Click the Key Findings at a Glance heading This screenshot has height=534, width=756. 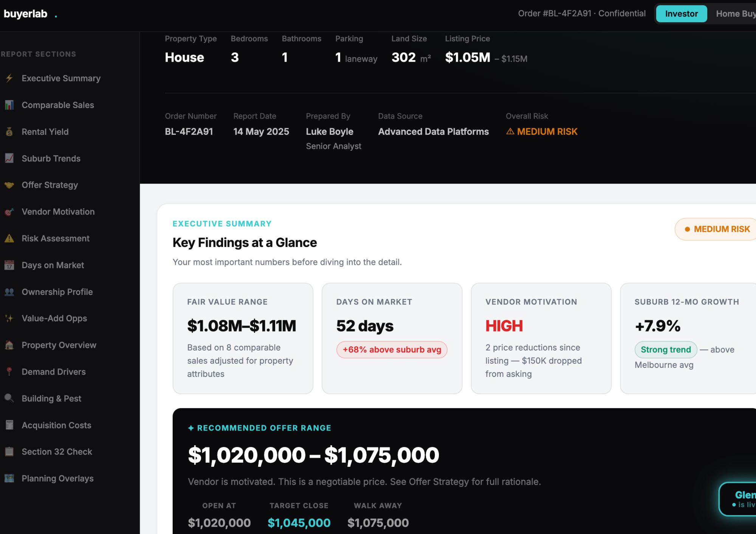click(245, 242)
